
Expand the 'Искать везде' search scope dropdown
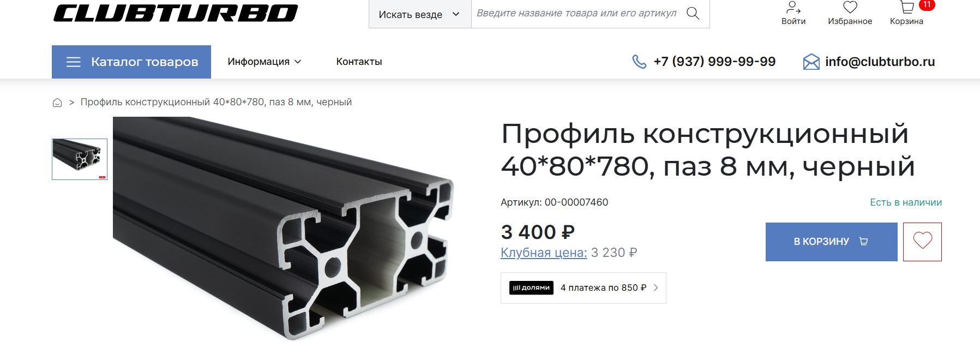420,14
